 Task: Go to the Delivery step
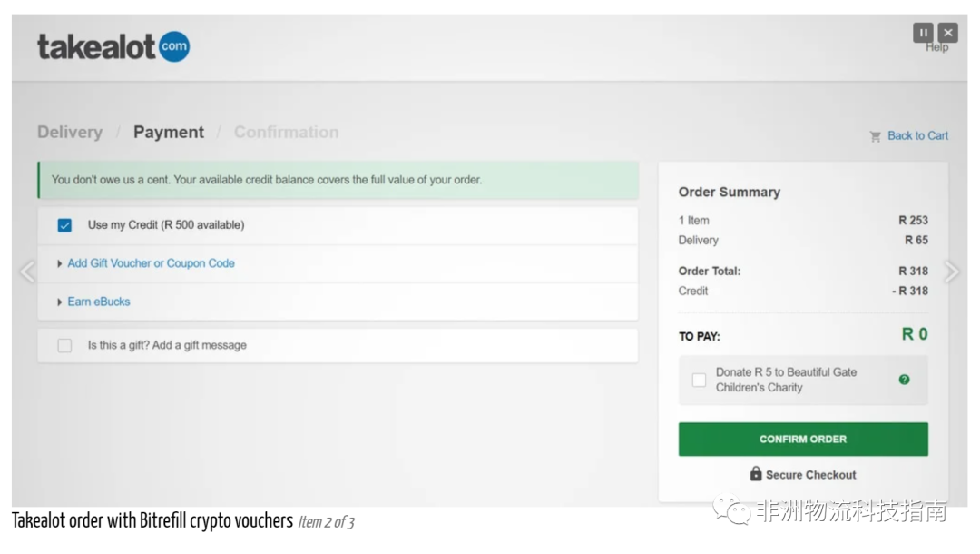coord(70,133)
